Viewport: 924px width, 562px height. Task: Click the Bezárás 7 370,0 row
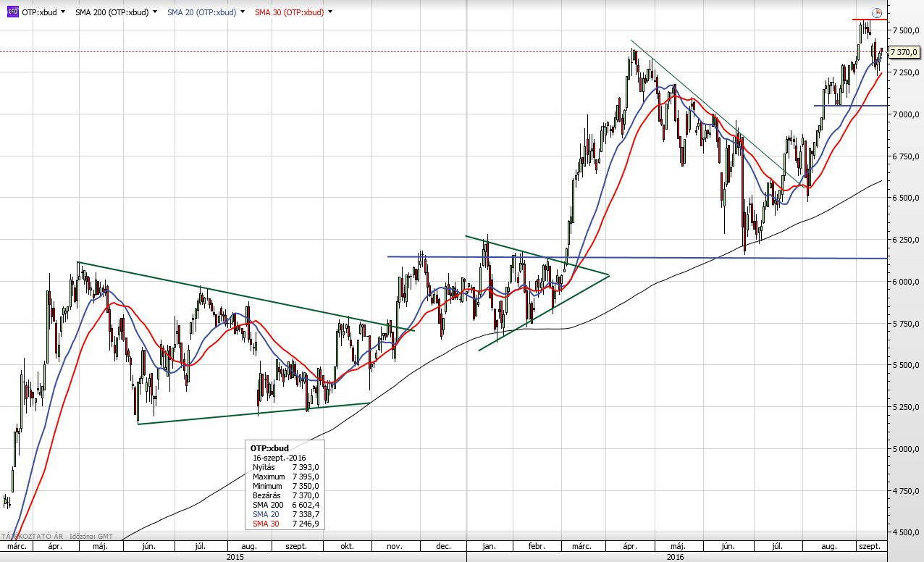285,495
